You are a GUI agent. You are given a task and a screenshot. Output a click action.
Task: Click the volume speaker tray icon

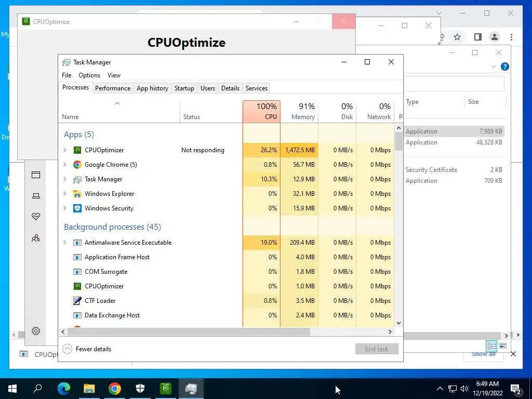[464, 389]
